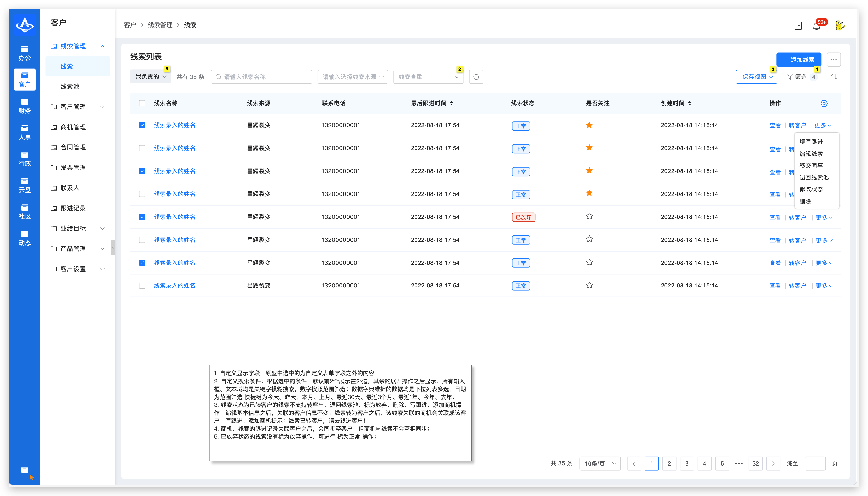Open the document notes icon in top bar

798,26
